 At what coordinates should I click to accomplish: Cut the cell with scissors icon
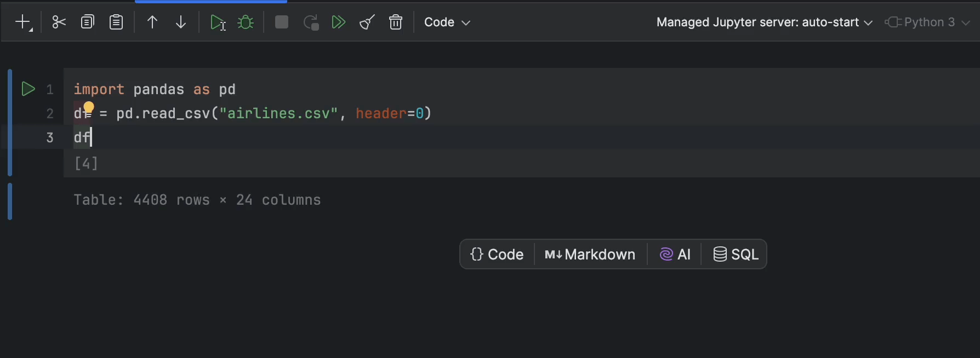pos(59,22)
